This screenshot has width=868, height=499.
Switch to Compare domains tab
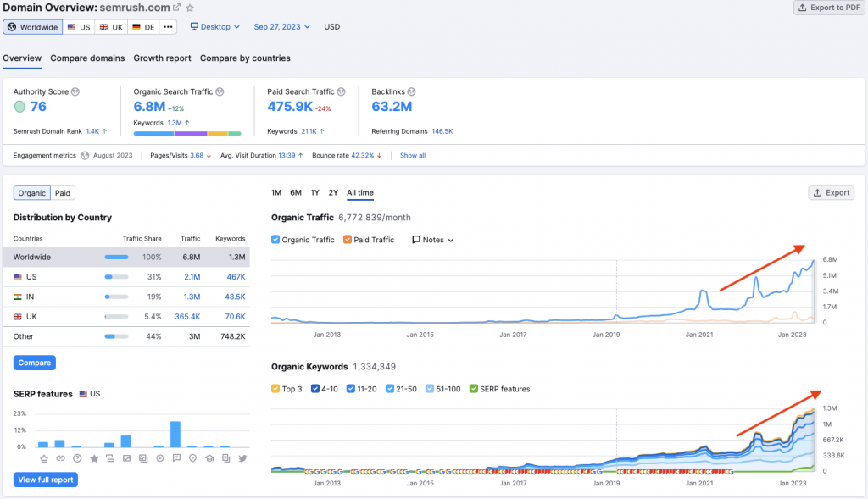pos(87,58)
